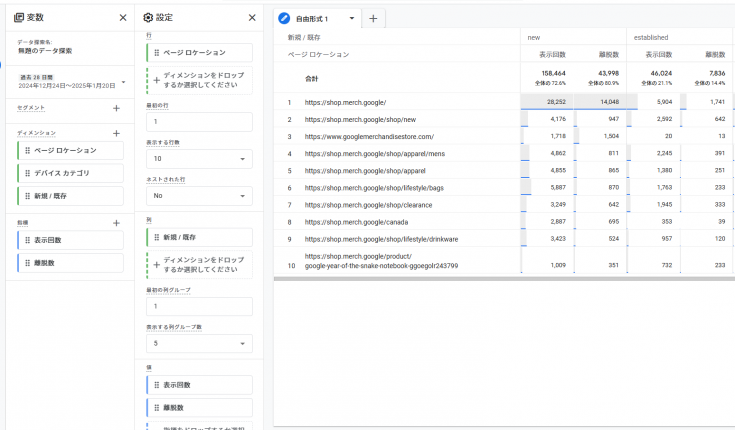735x430 pixels.
Task: Open the 表示する列グループ数 dropdown
Action: coord(198,343)
